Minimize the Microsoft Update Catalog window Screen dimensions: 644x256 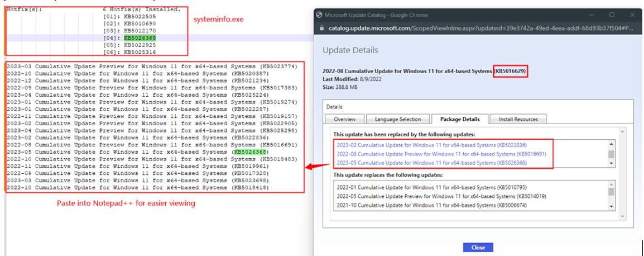(x=592, y=15)
